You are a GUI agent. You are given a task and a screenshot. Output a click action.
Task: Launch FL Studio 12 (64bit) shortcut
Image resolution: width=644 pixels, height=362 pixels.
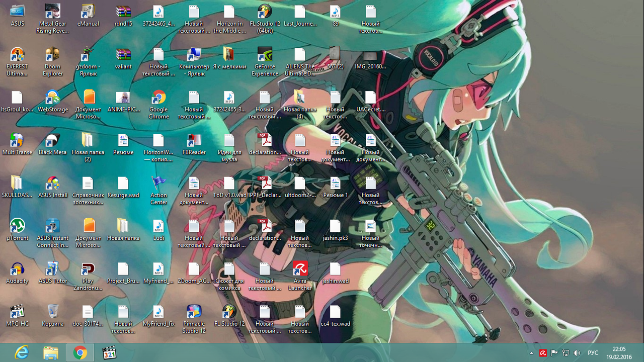point(265,19)
